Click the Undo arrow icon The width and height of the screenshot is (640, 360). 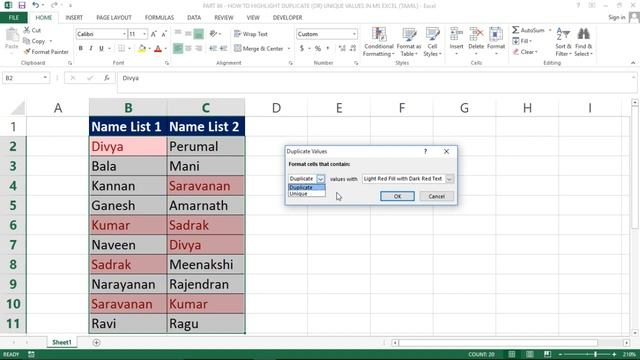click(x=36, y=5)
